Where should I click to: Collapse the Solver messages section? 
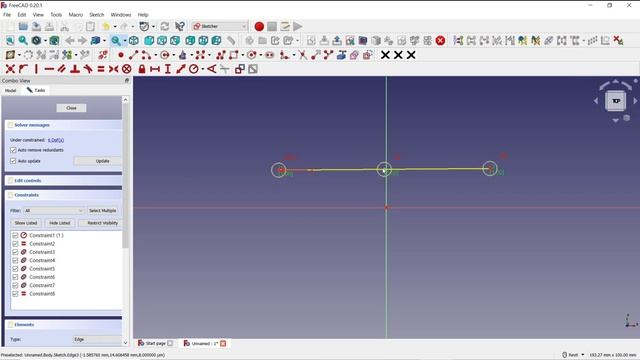tap(63, 125)
